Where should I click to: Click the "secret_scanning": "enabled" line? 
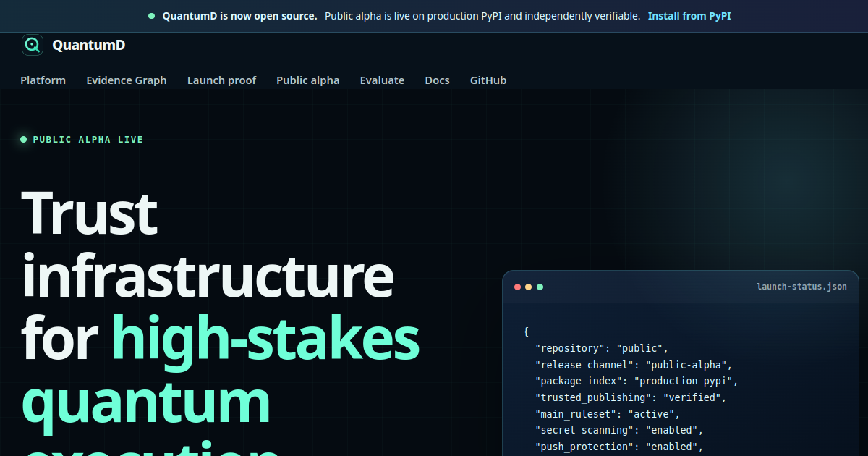pyautogui.click(x=618, y=431)
